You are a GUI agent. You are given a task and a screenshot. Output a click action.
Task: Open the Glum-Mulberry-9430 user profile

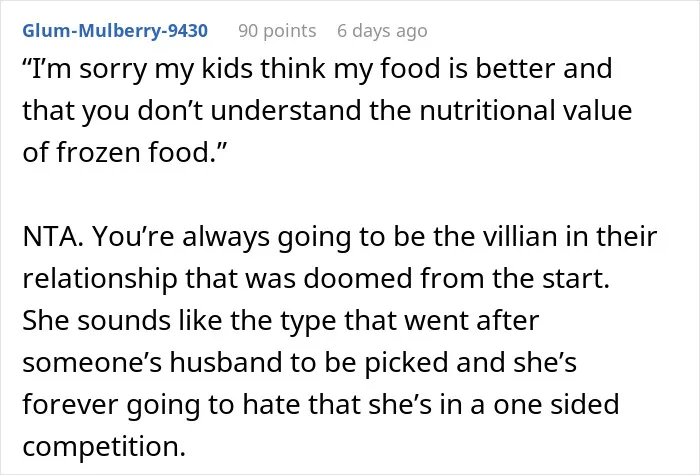click(115, 31)
